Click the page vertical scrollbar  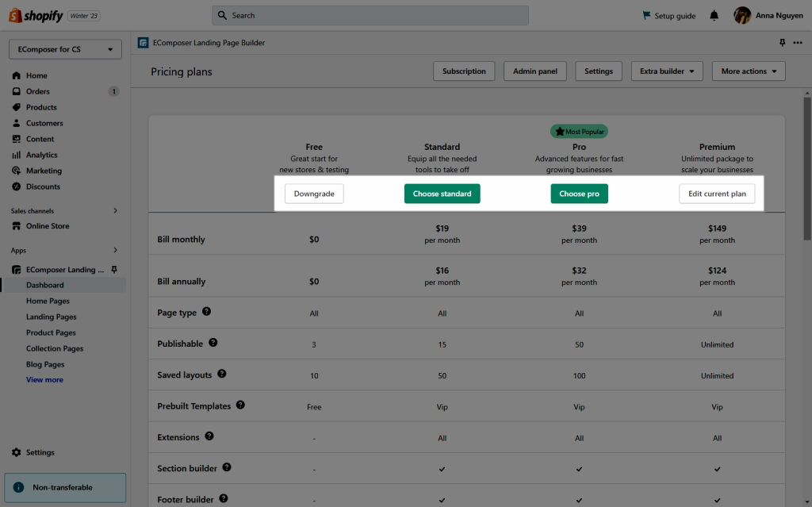[806, 168]
